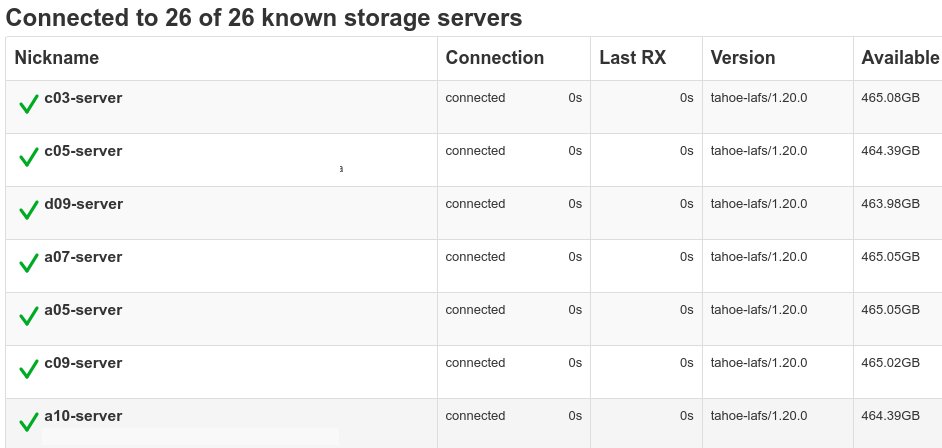Click the green checkmark for a05-server
Viewport: 942px width, 448px height.
[x=29, y=316]
